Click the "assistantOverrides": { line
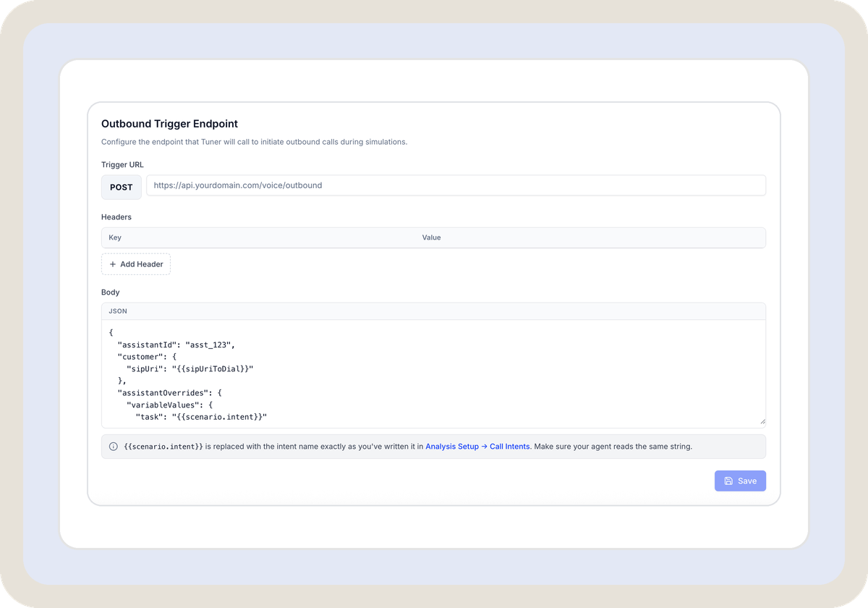 click(x=169, y=392)
